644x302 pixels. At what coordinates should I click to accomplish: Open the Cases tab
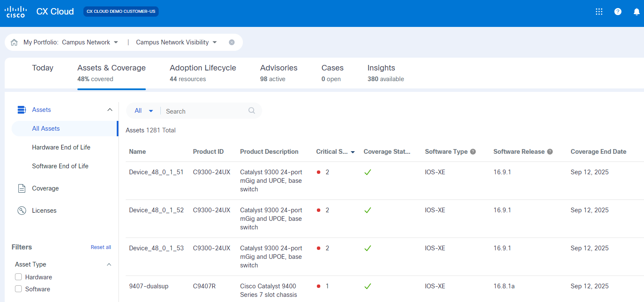click(x=332, y=73)
